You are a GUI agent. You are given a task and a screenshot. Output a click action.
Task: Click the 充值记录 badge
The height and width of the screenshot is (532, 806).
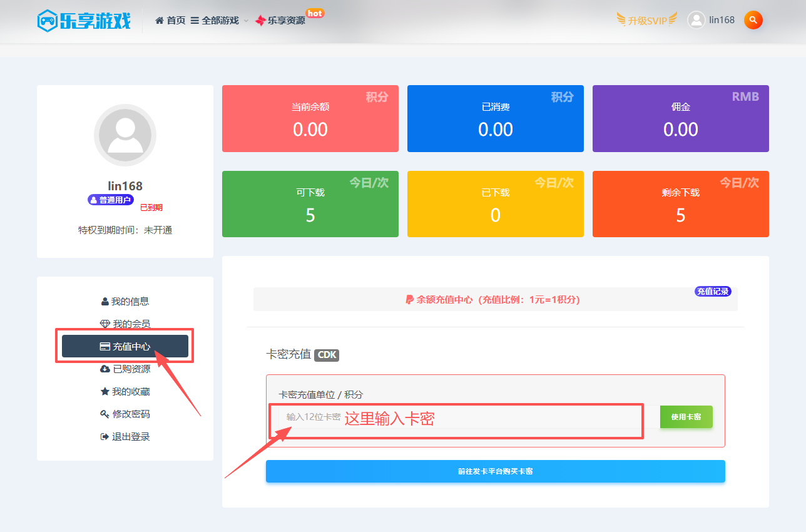pos(713,292)
